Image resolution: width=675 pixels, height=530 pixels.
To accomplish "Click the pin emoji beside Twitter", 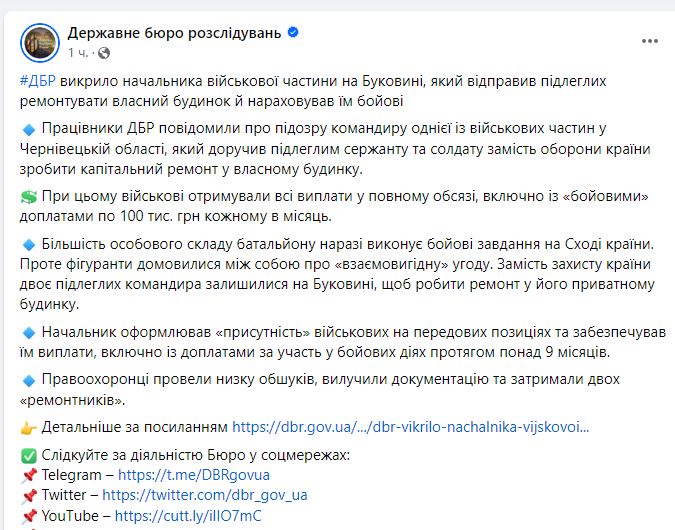I will pos(28,495).
